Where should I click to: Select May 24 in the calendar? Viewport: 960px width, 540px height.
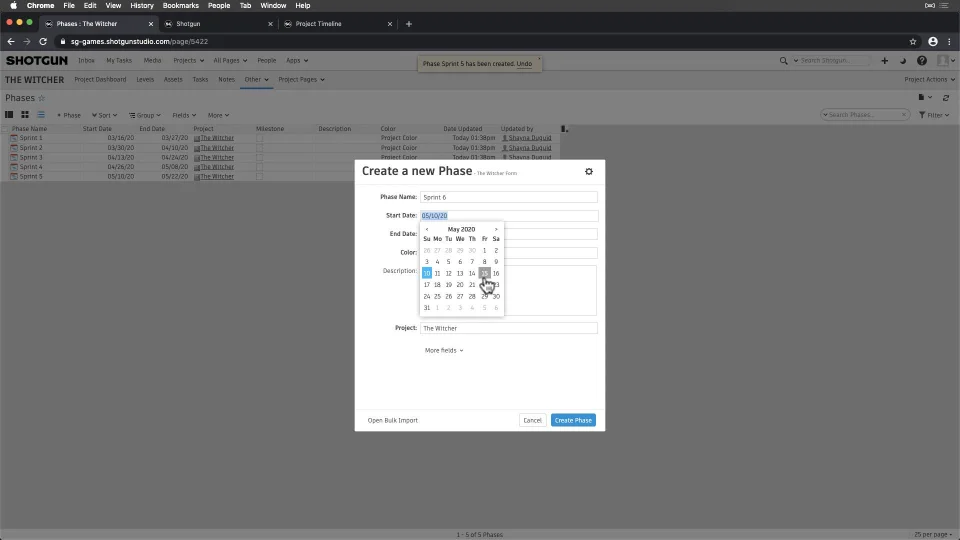(427, 296)
